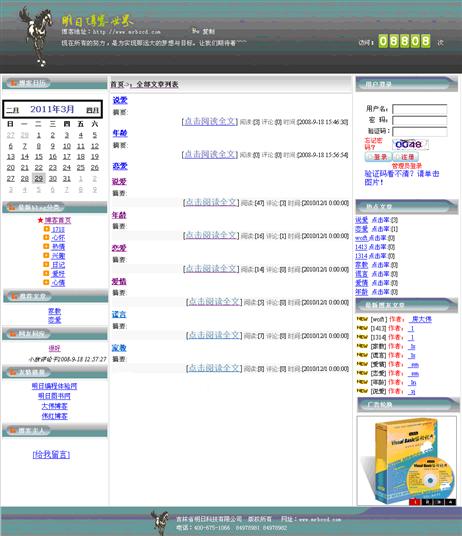
Task: Go to next month 四月 in calendar
Action: (92, 110)
